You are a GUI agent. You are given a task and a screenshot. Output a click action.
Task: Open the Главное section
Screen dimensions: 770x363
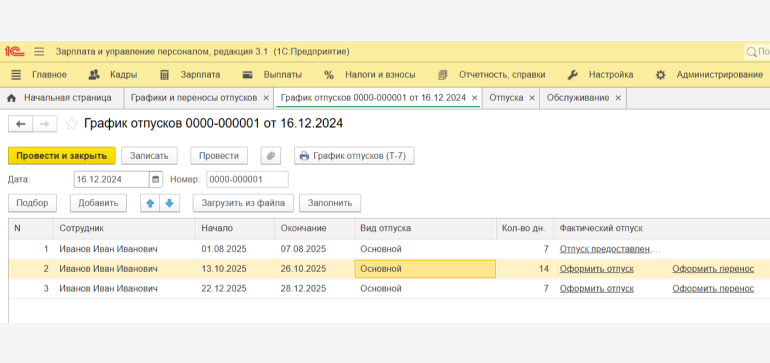49,75
